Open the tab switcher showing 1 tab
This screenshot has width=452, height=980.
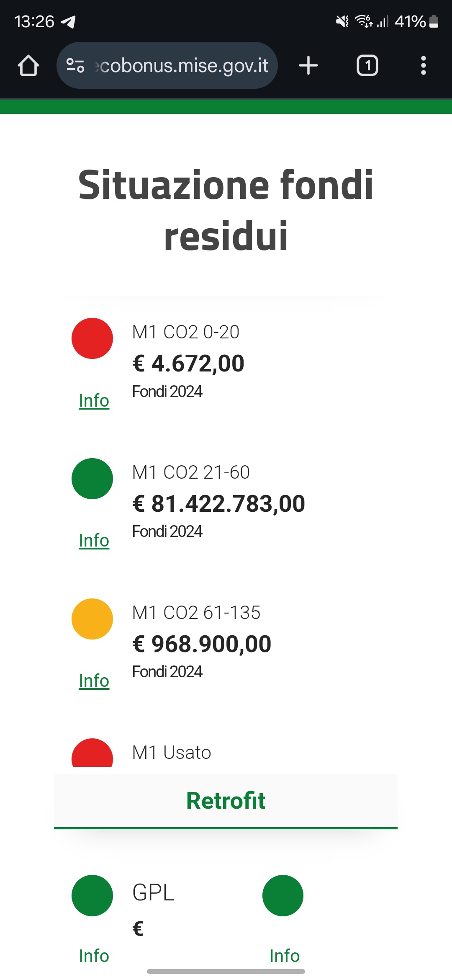pyautogui.click(x=367, y=66)
